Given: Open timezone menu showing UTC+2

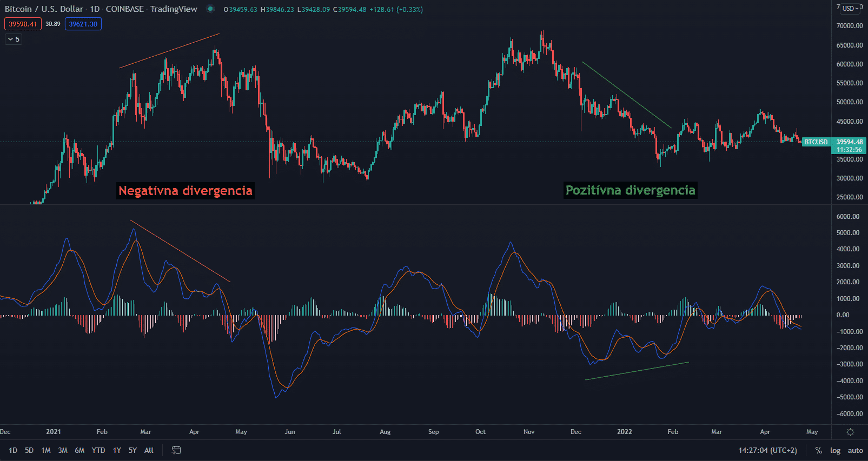Looking at the screenshot, I should click(x=767, y=450).
